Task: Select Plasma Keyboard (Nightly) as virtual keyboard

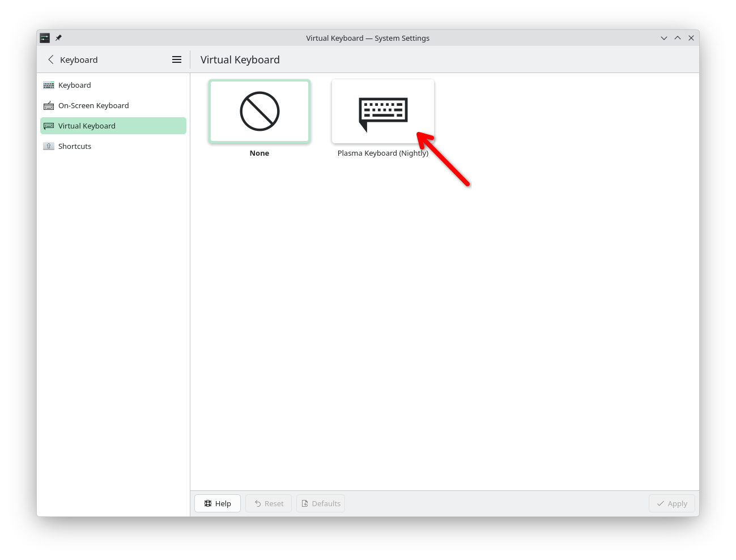Action: coord(382,111)
